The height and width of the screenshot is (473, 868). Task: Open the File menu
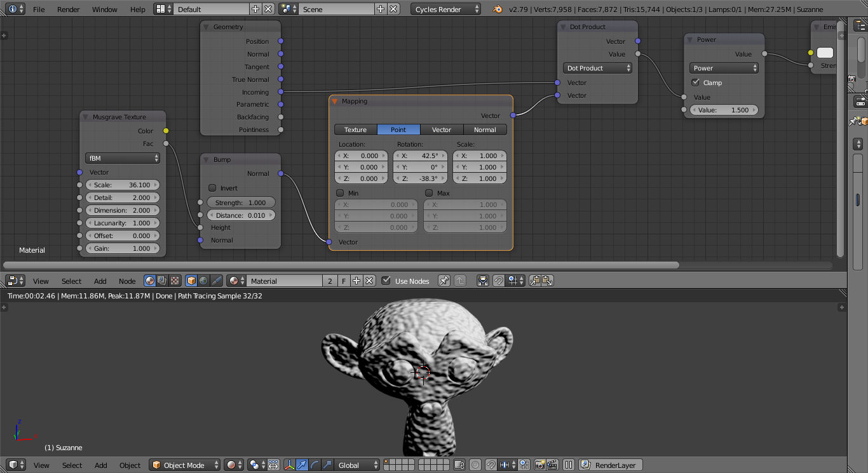pyautogui.click(x=39, y=10)
